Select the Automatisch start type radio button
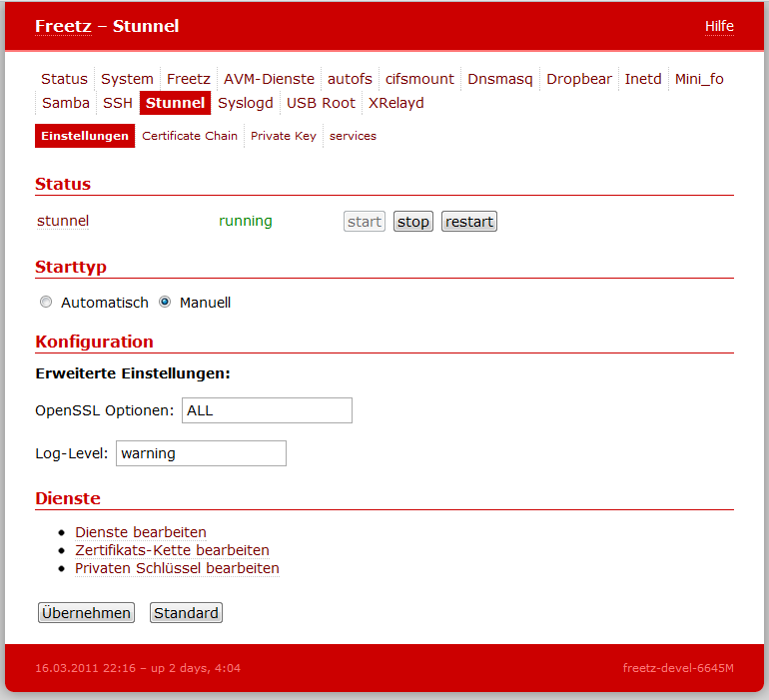The width and height of the screenshot is (769, 700). 46,303
